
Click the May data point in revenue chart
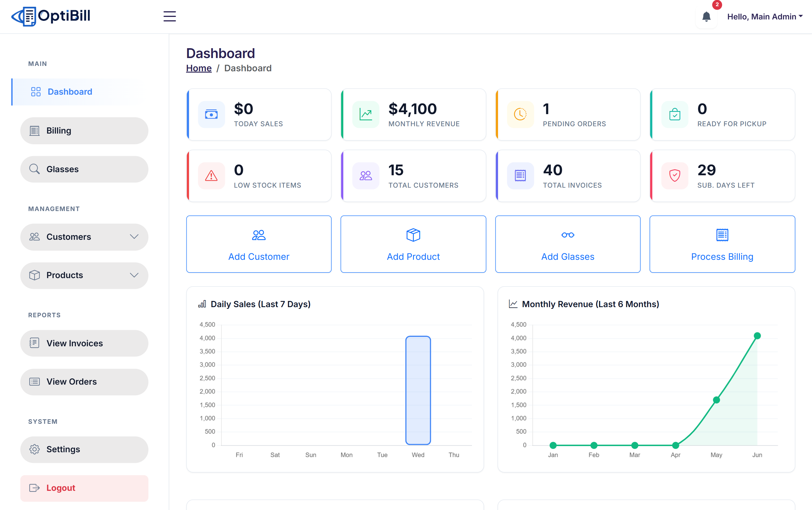click(x=717, y=400)
